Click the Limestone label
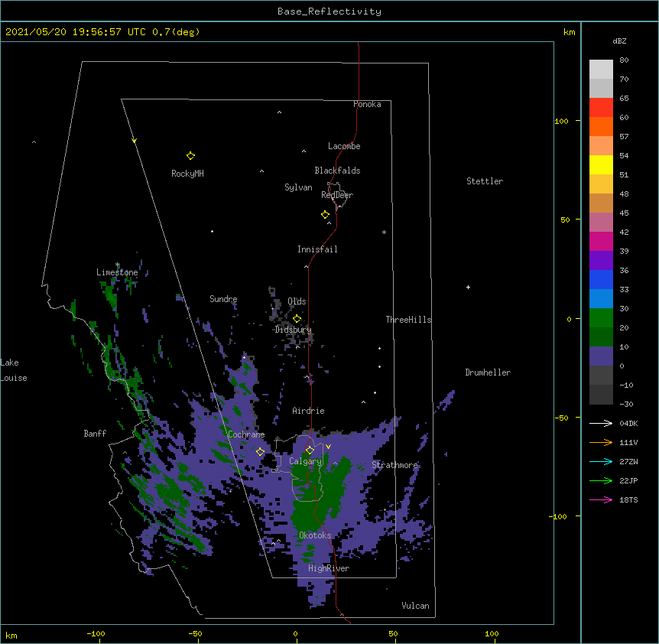 [117, 272]
